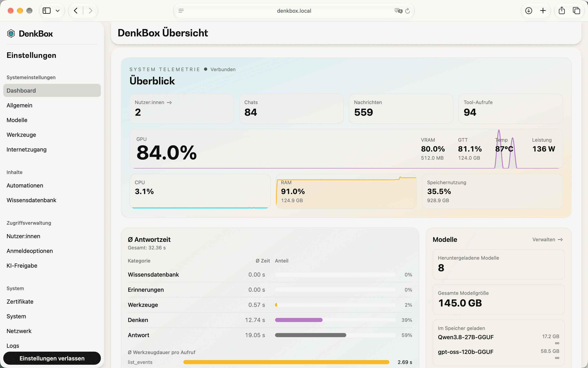Click the Verbunden status indicator
Viewport: 588px width, 368px height.
pos(220,69)
